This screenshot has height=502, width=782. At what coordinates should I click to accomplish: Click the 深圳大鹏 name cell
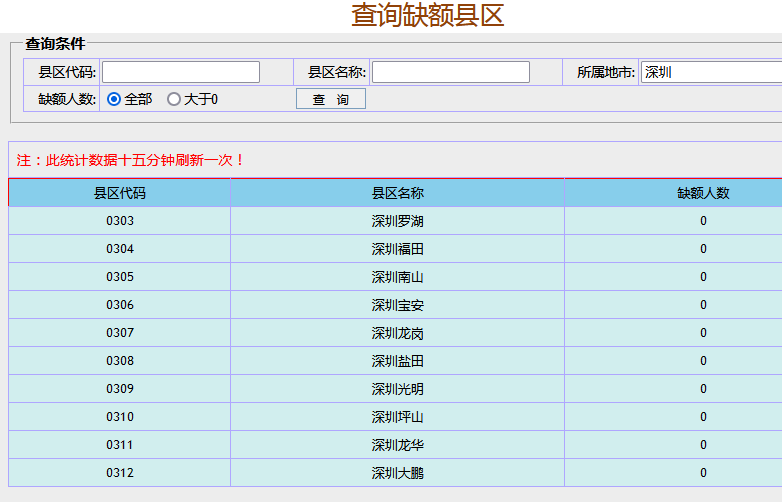click(x=397, y=472)
